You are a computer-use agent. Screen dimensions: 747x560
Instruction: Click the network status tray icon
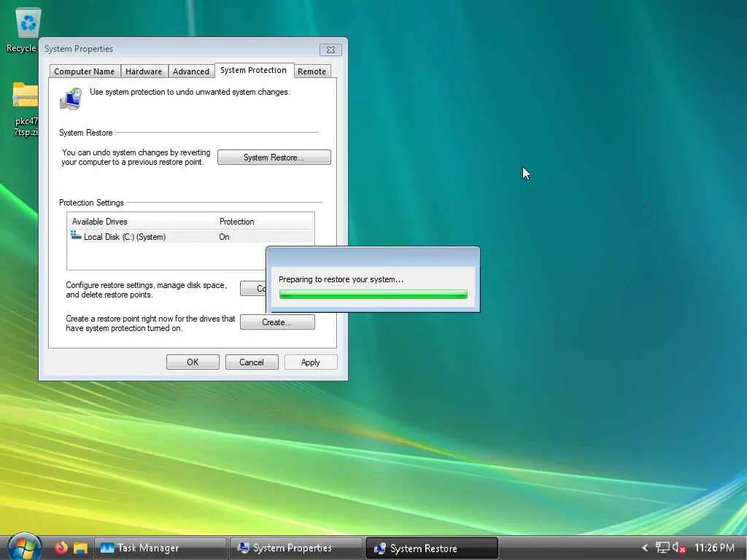point(662,548)
